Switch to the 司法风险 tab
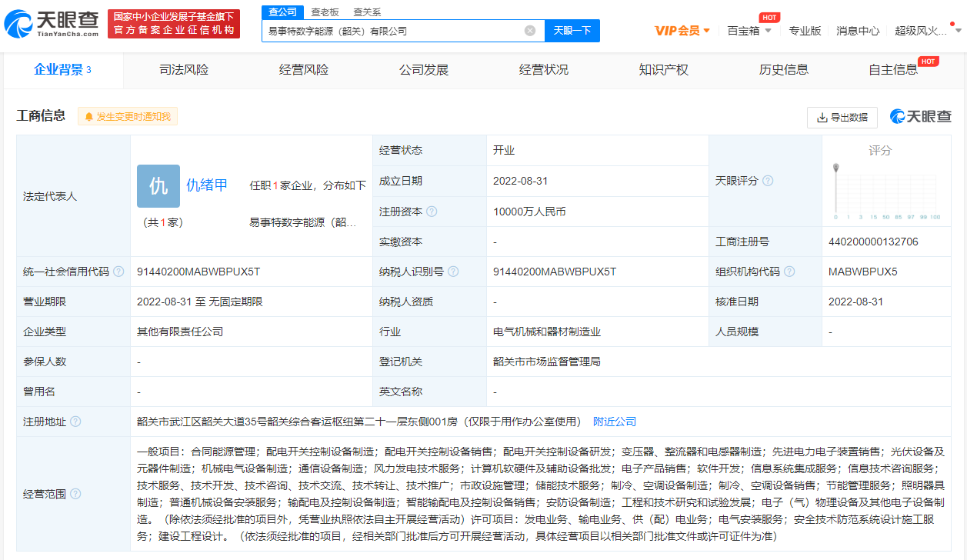 (183, 69)
